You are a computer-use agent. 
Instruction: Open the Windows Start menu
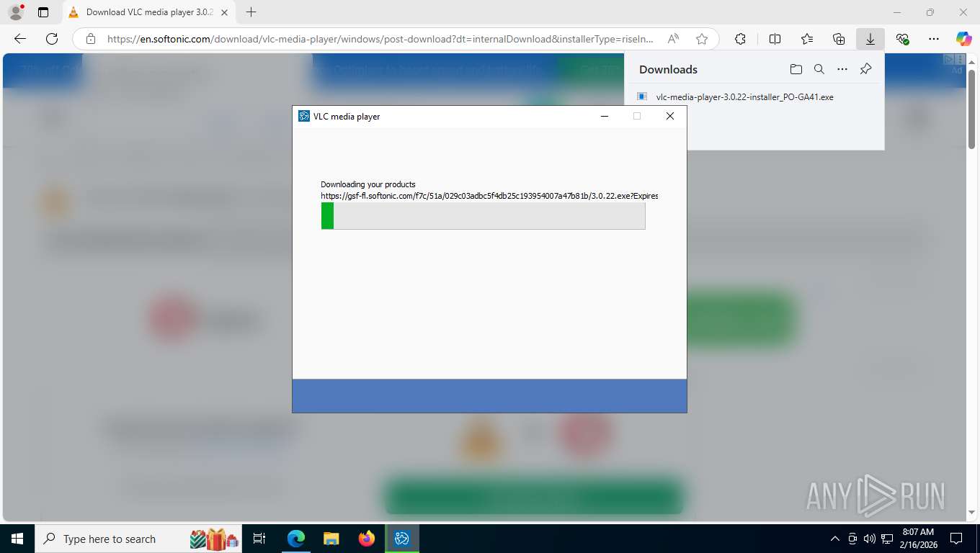click(17, 539)
